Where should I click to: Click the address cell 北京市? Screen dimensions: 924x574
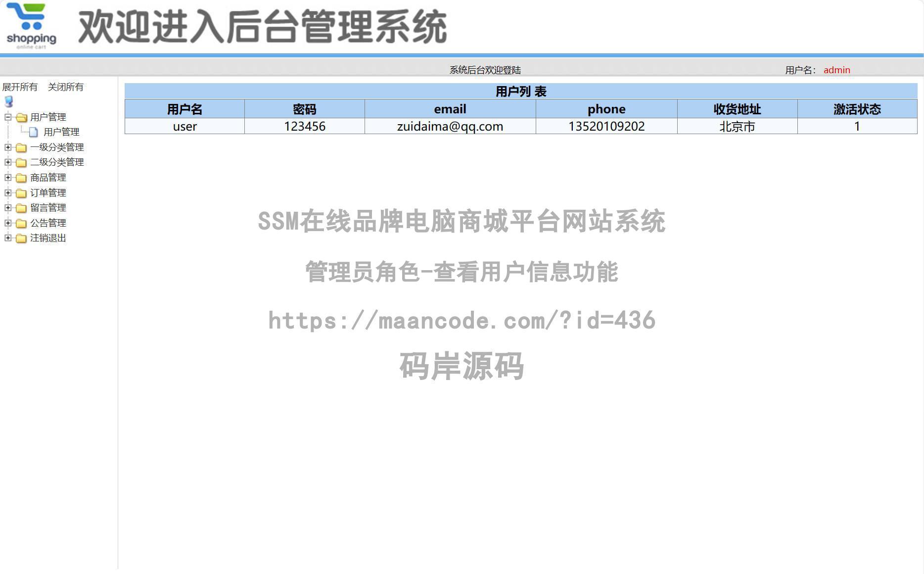pos(737,126)
